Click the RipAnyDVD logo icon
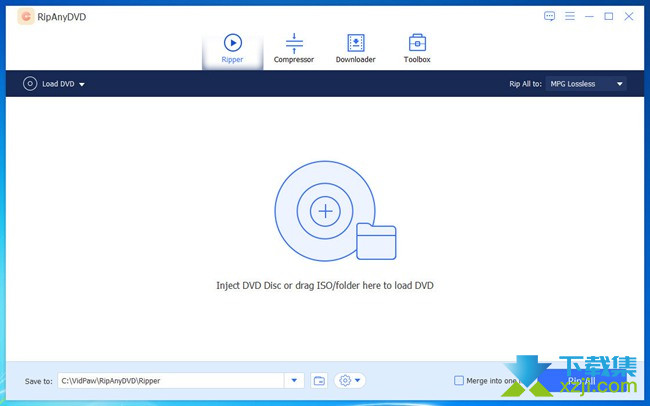The image size is (650, 406). click(26, 17)
